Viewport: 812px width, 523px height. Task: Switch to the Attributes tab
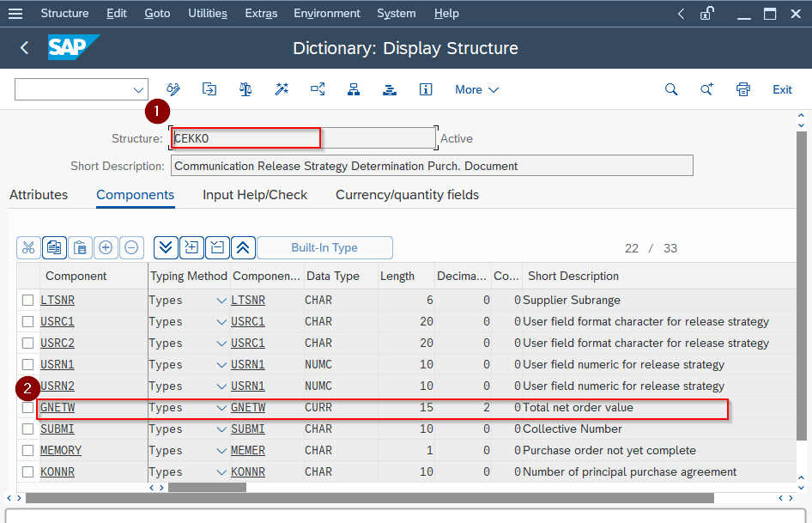39,195
